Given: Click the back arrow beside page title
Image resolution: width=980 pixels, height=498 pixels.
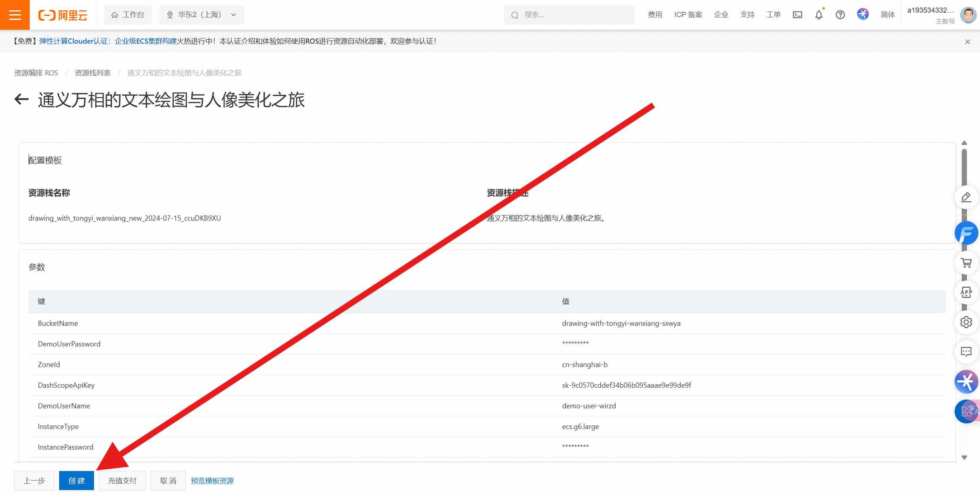Looking at the screenshot, I should [22, 99].
